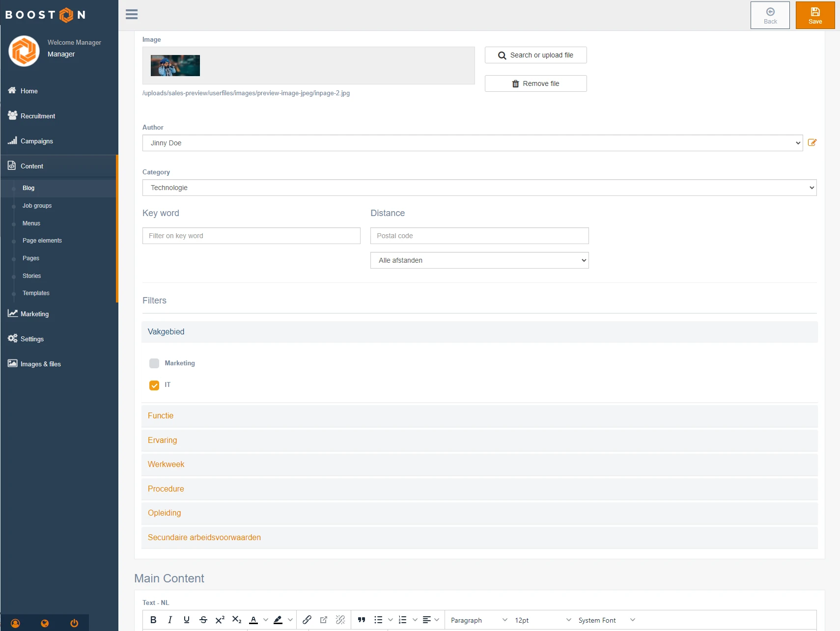This screenshot has width=840, height=631.
Task: Click the hamburger menu icon
Action: 132,14
